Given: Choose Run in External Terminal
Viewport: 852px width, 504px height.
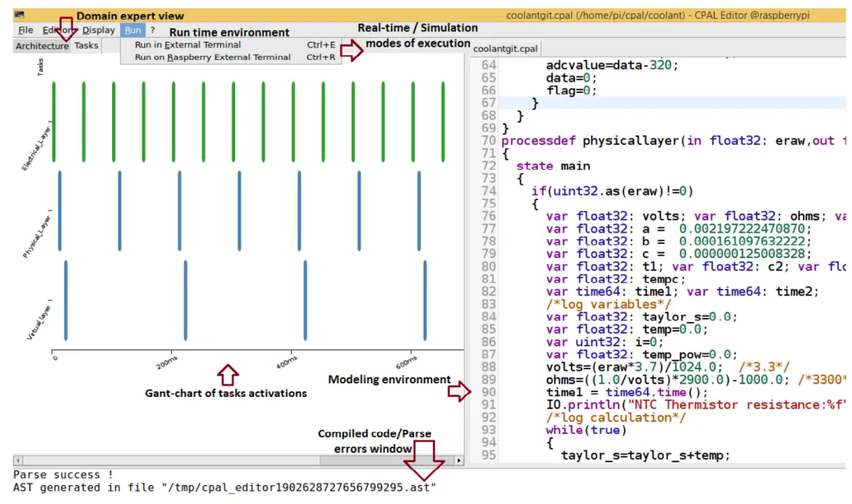Looking at the screenshot, I should point(188,45).
